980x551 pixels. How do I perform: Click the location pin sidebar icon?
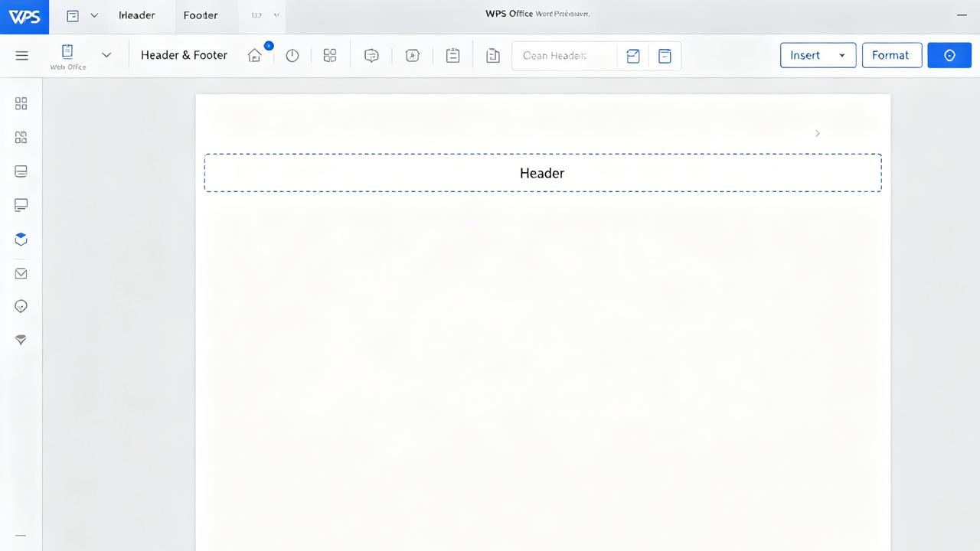(21, 306)
